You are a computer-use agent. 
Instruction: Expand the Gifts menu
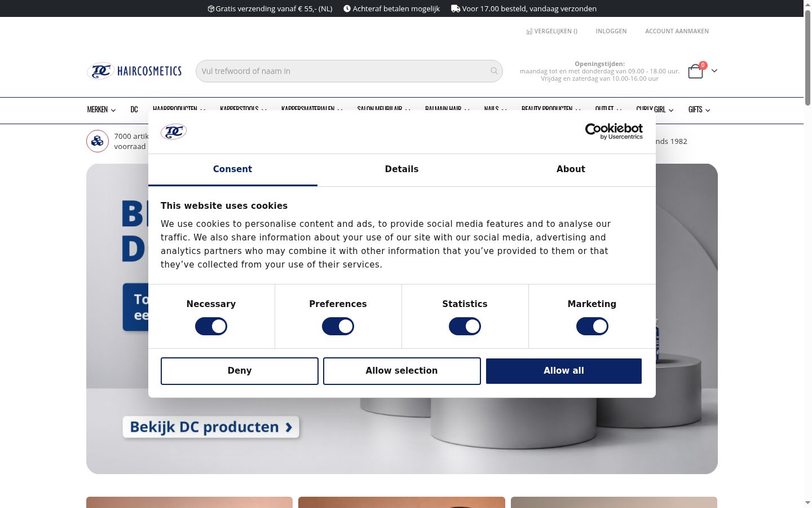(x=699, y=110)
